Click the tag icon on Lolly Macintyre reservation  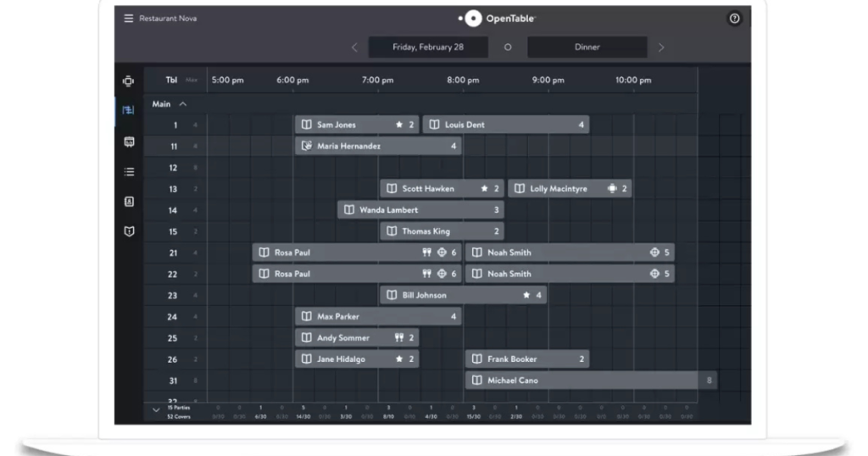coord(612,189)
